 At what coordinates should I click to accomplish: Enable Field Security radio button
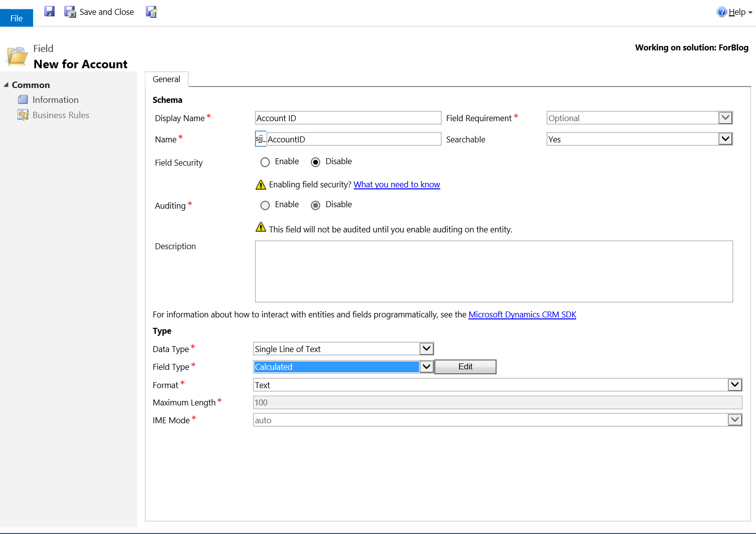(x=265, y=162)
